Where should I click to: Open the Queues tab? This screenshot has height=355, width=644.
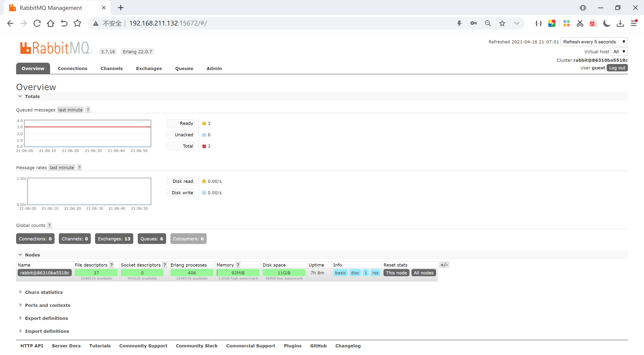[x=184, y=68]
